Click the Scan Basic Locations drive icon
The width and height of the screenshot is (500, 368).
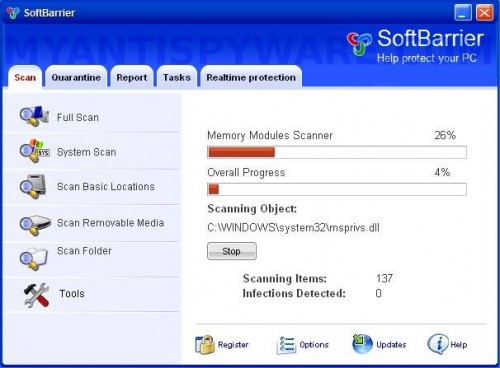coord(33,186)
